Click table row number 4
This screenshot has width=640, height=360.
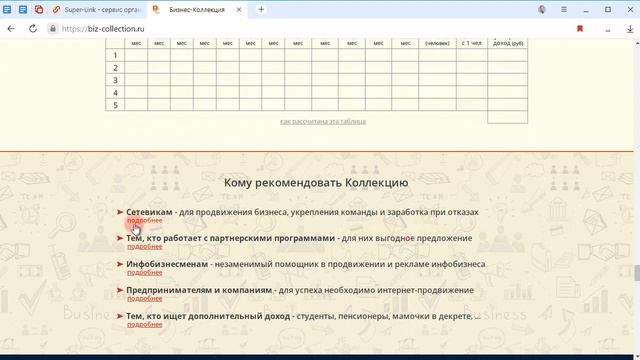tap(115, 93)
